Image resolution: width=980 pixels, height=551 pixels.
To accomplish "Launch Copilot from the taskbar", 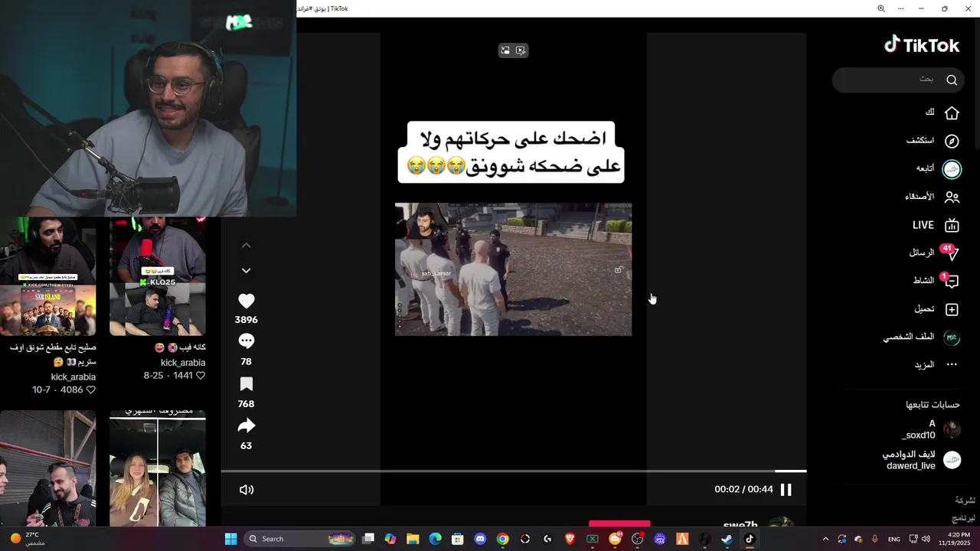I will click(390, 539).
